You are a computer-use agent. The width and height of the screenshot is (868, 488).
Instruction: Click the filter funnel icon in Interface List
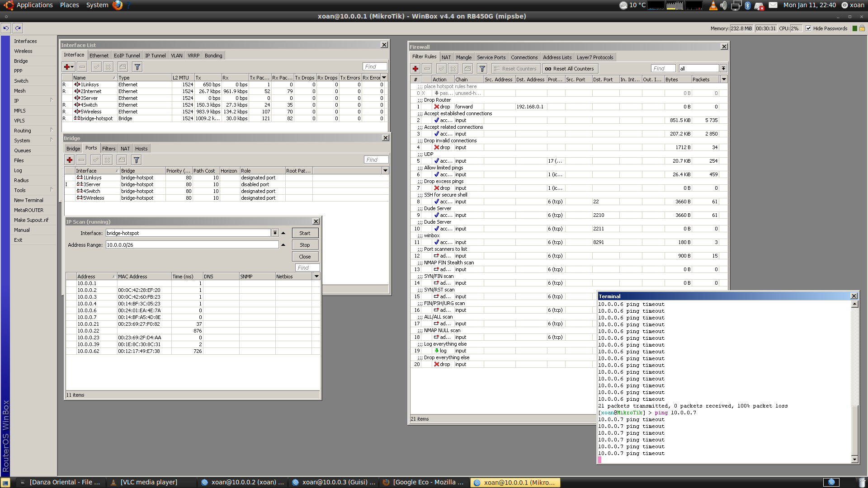click(137, 67)
